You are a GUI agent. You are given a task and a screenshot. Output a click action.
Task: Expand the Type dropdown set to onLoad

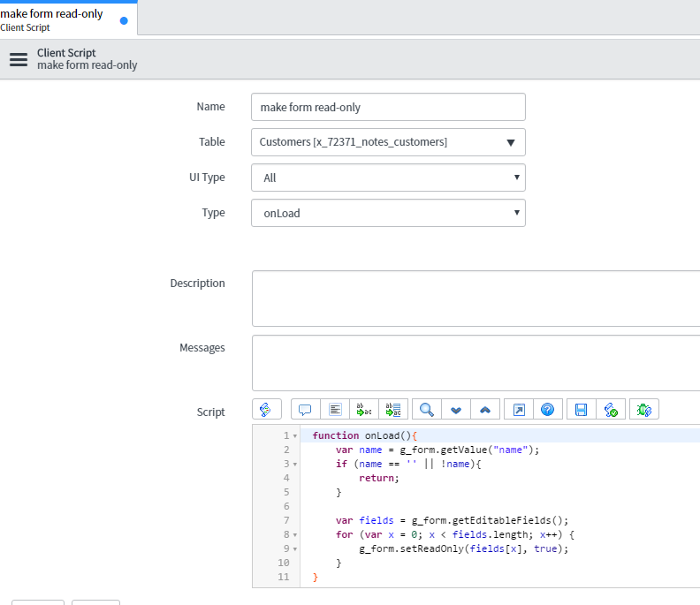click(388, 213)
